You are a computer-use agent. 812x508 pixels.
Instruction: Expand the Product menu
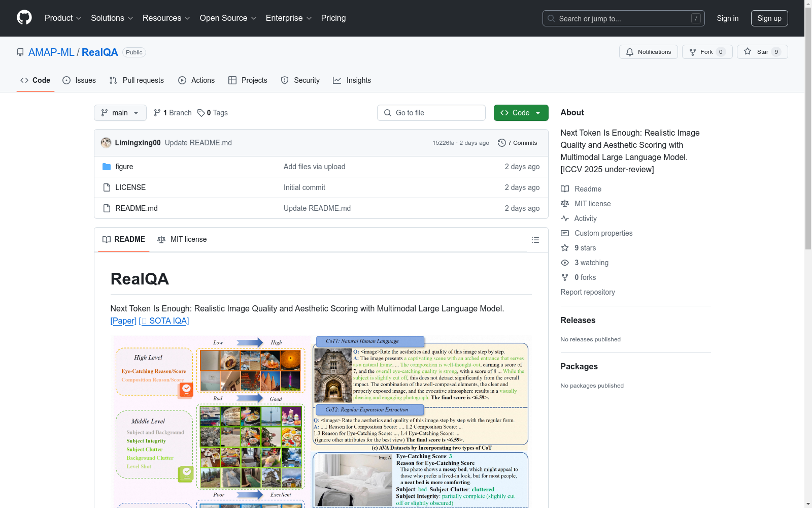tap(63, 18)
